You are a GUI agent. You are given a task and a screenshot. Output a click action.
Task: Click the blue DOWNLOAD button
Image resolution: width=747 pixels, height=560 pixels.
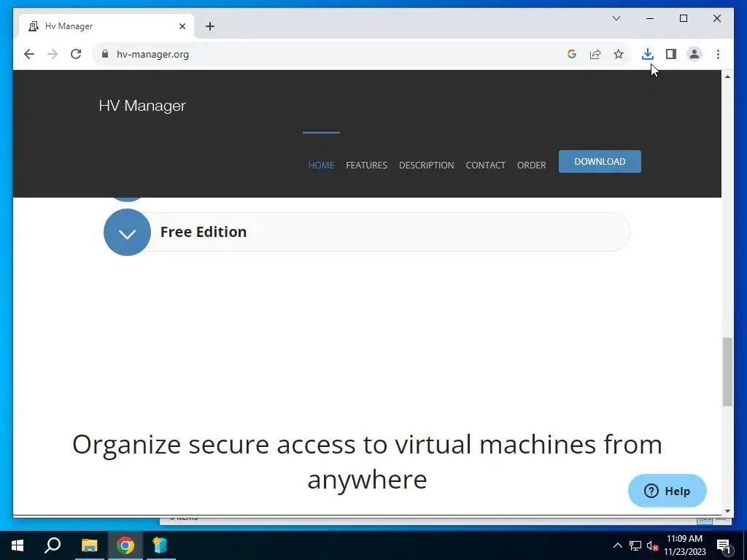tap(600, 161)
